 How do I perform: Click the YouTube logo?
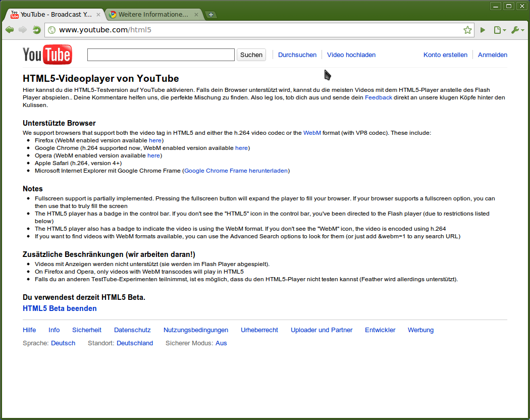pyautogui.click(x=47, y=55)
